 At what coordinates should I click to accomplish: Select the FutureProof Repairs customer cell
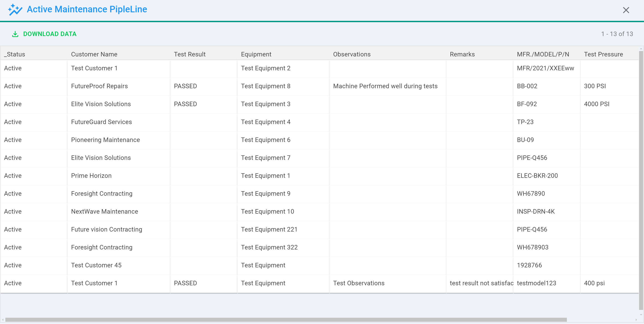pos(119,86)
